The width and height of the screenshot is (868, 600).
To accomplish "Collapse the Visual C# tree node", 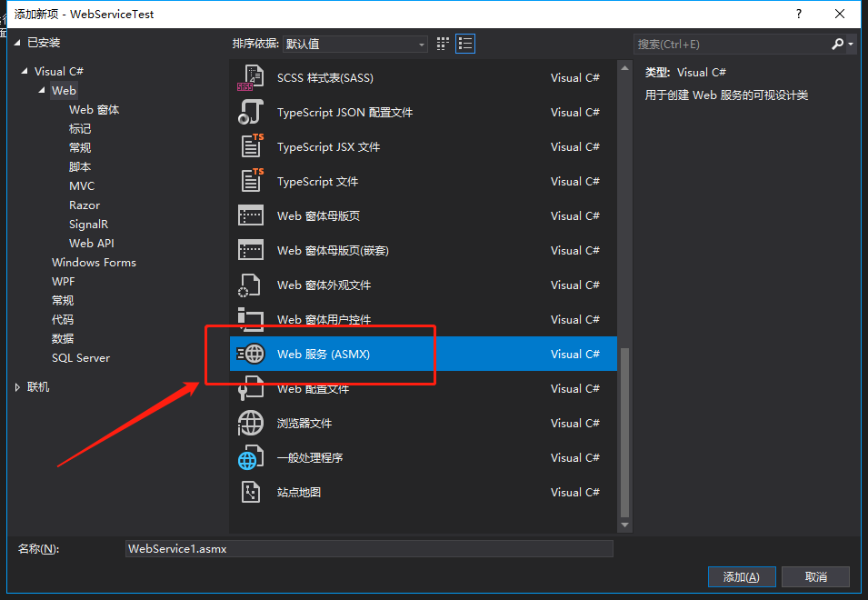I will pos(25,71).
